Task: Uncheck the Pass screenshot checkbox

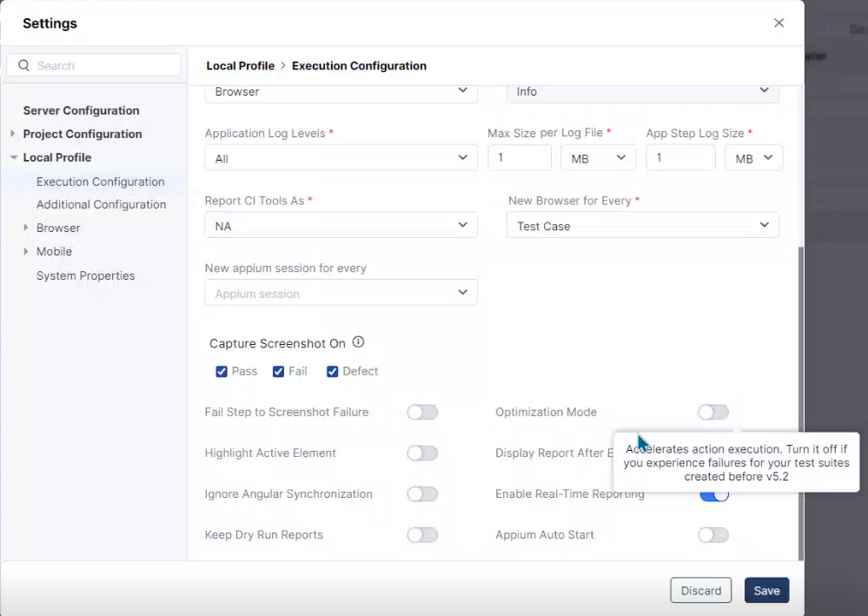Action: pos(222,372)
